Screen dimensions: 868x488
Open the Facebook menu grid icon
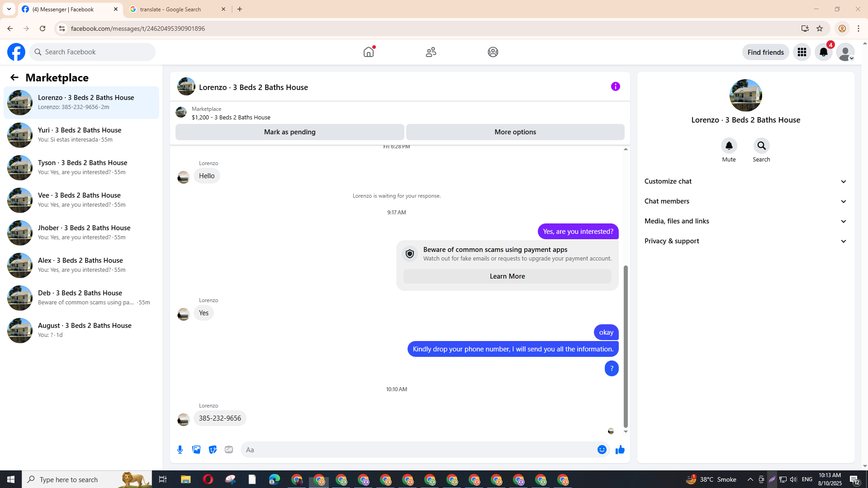coord(802,52)
